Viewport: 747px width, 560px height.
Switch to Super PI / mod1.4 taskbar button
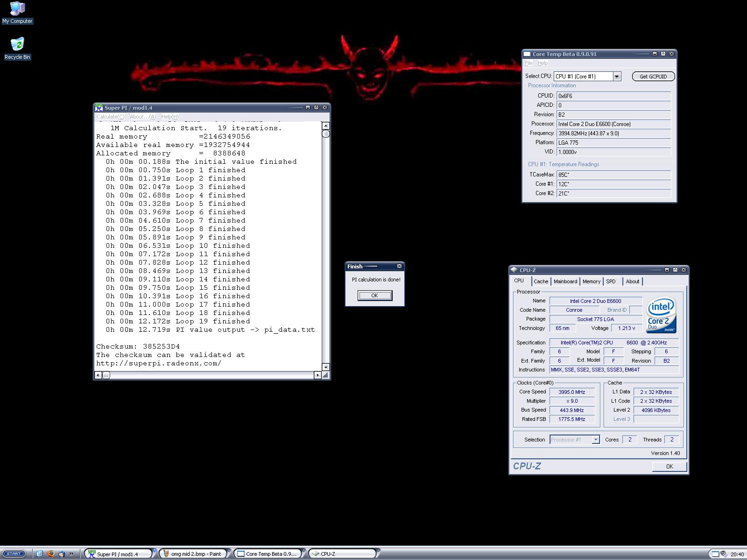[x=120, y=554]
